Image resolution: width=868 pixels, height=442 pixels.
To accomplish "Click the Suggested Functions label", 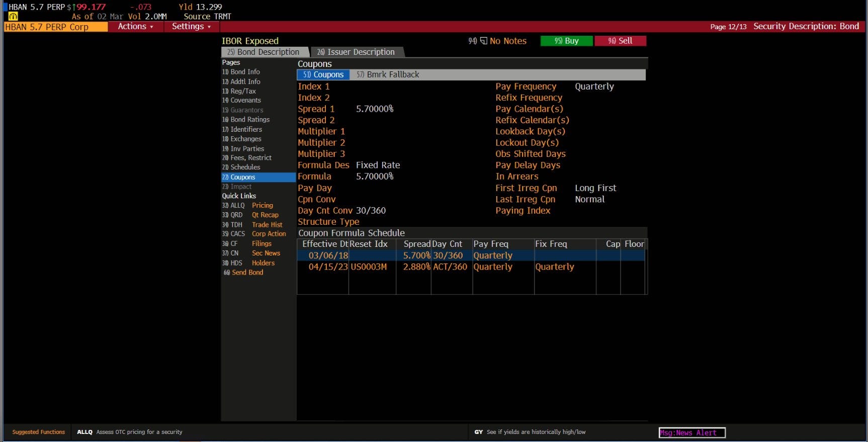I will point(39,432).
